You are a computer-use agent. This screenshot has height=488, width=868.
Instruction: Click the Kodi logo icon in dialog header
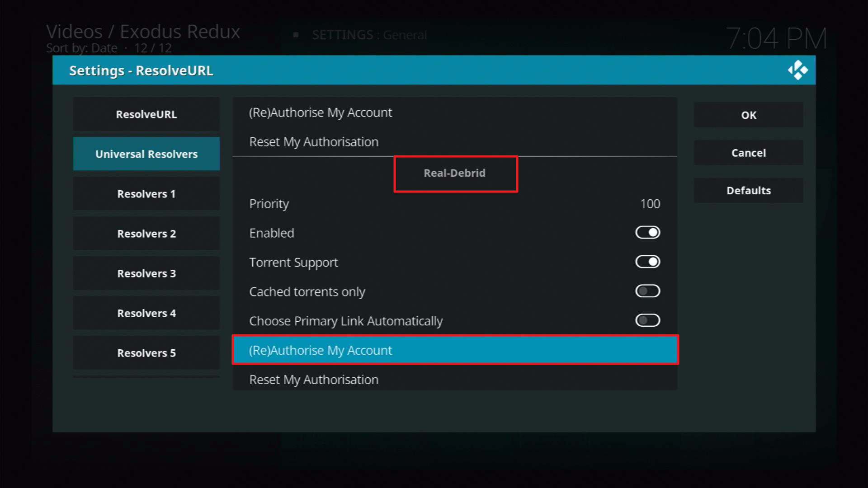point(797,70)
